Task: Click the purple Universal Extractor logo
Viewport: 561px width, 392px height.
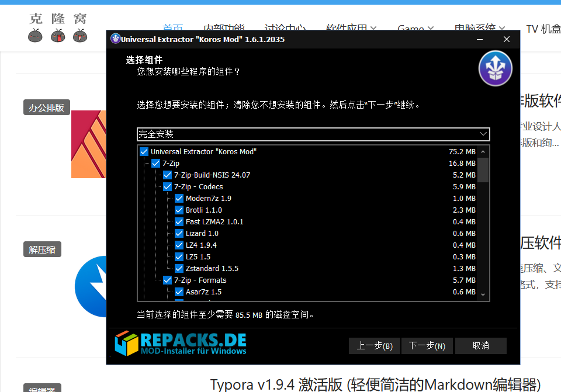Action: point(496,69)
